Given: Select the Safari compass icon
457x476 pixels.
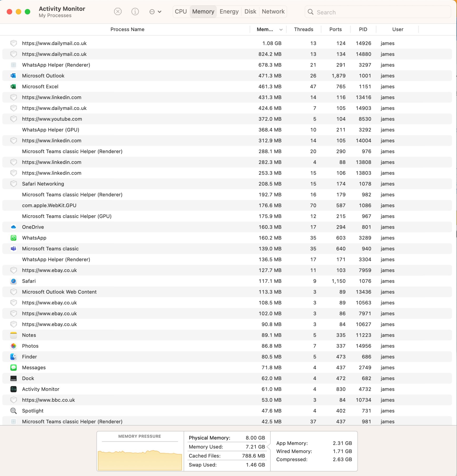Looking at the screenshot, I should (13, 281).
